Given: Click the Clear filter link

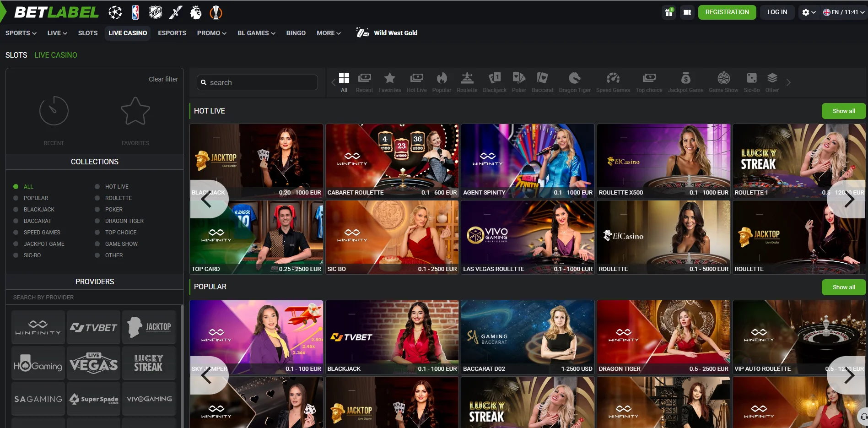Looking at the screenshot, I should [x=163, y=79].
